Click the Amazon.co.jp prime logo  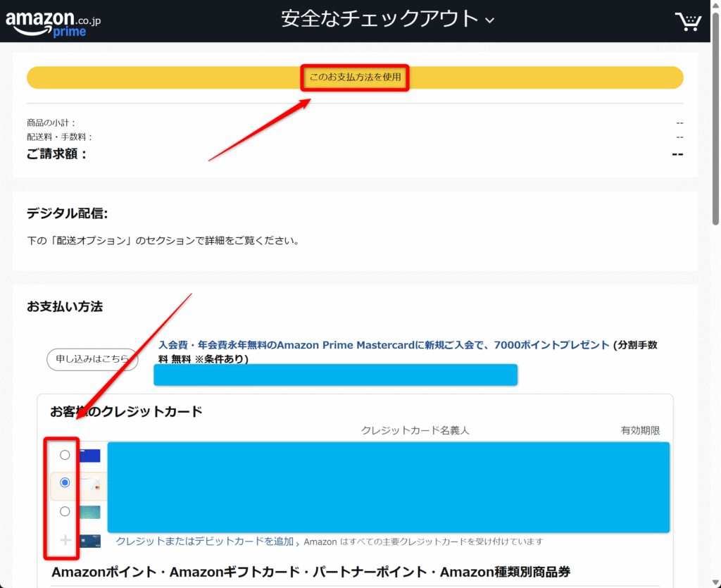53,23
